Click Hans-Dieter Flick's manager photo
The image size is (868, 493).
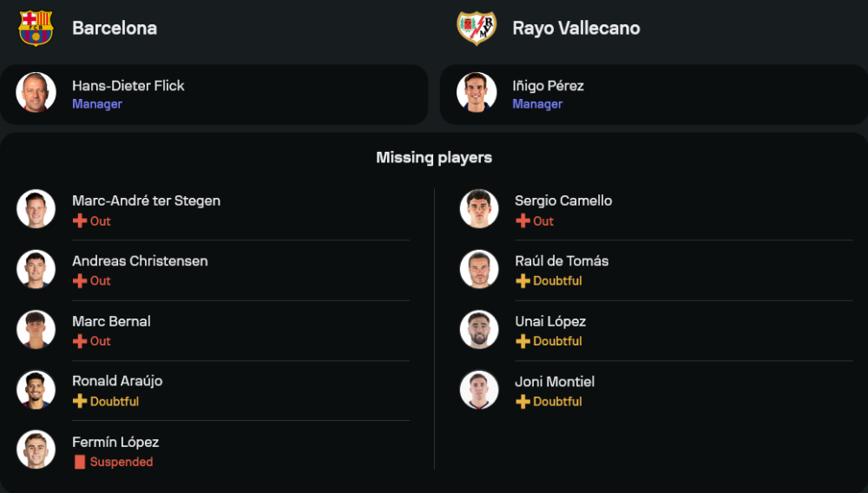(36, 92)
